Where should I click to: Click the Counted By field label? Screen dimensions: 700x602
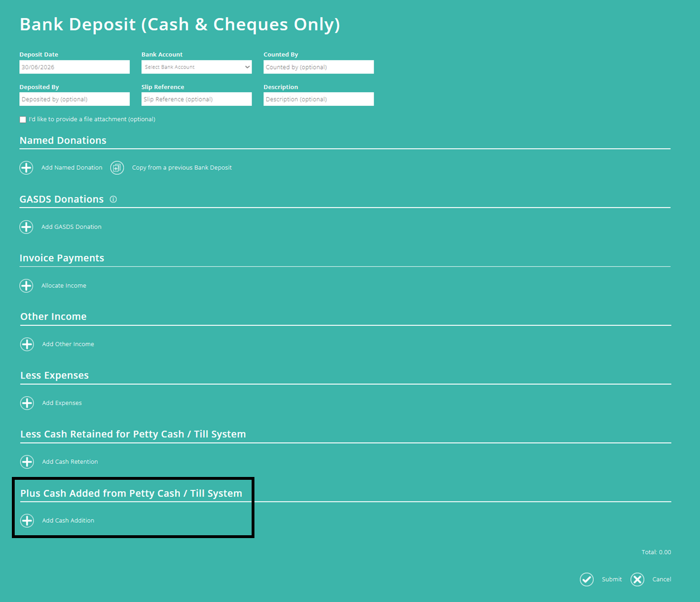coord(281,55)
